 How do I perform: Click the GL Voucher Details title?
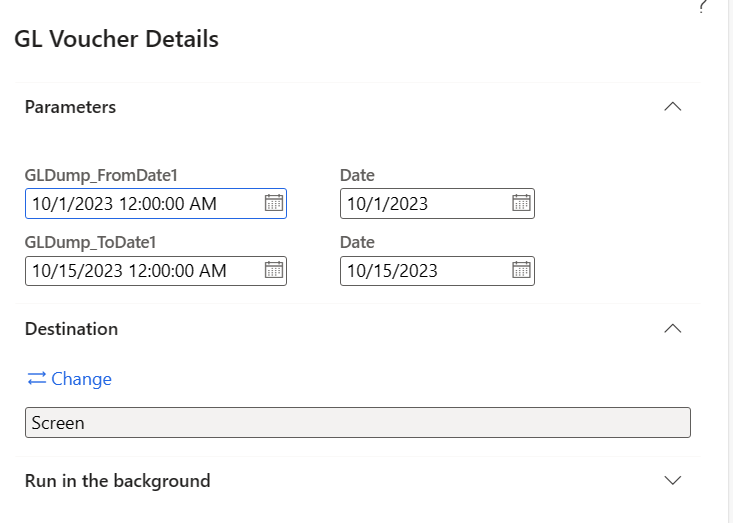tap(116, 40)
